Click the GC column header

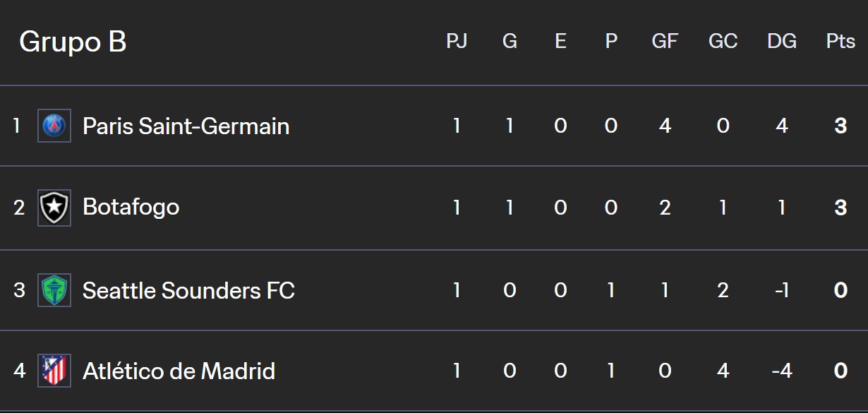coord(723,42)
